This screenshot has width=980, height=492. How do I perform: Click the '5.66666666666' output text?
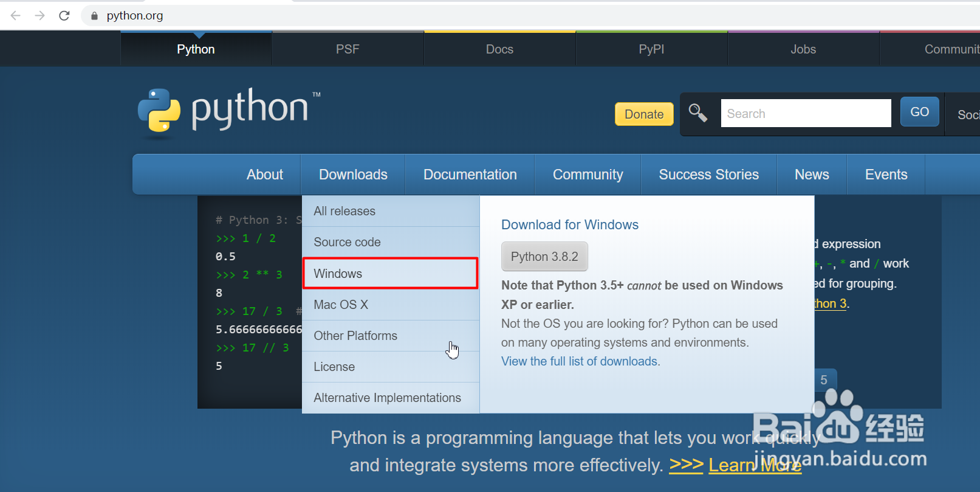[259, 330]
